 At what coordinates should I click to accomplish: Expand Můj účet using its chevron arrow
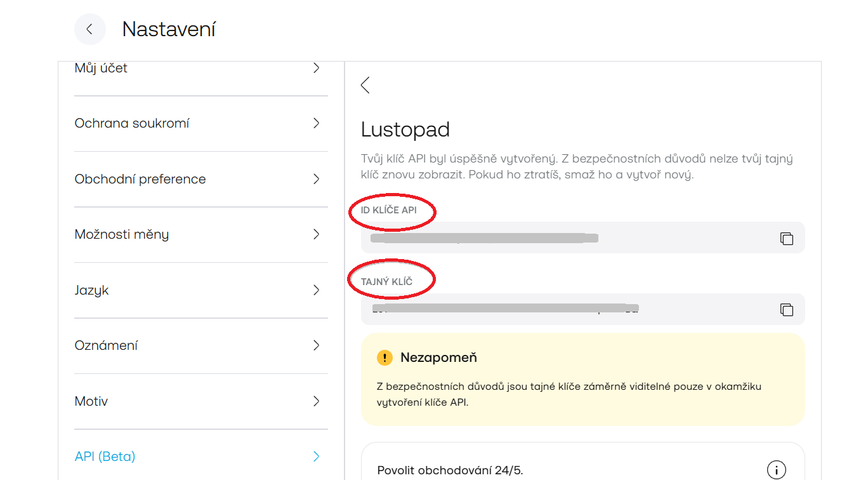[316, 68]
